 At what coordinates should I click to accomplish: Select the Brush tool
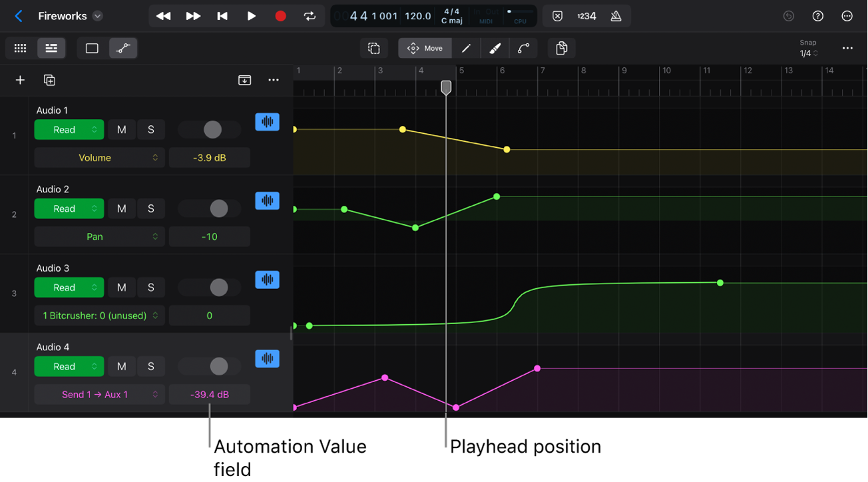coord(495,48)
